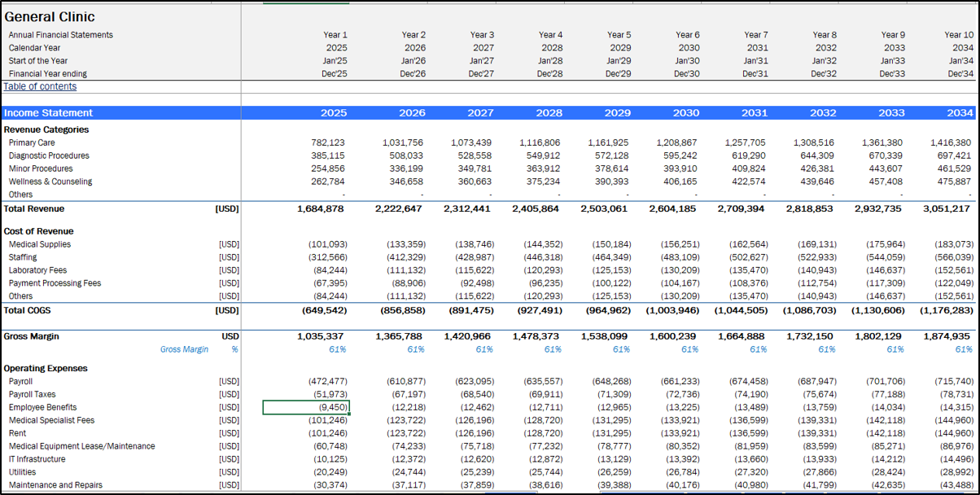Select Total Revenue 2034 value 3,051,217
This screenshot has width=980, height=495.
[x=947, y=209]
